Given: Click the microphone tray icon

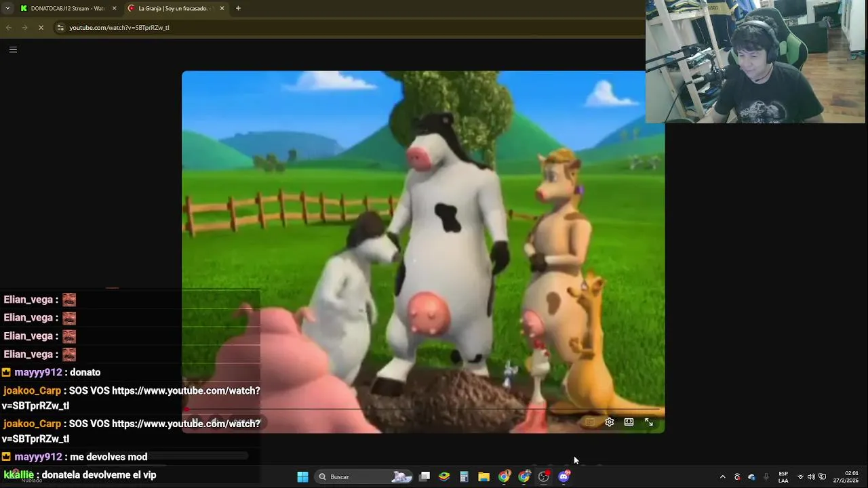Looking at the screenshot, I should pos(766,477).
